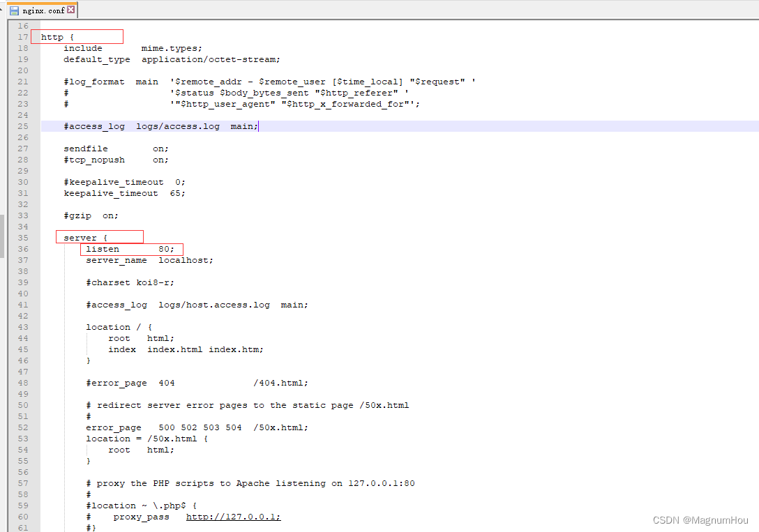Image resolution: width=759 pixels, height=532 pixels.
Task: Close the nginx.conf tab
Action: pos(71,10)
